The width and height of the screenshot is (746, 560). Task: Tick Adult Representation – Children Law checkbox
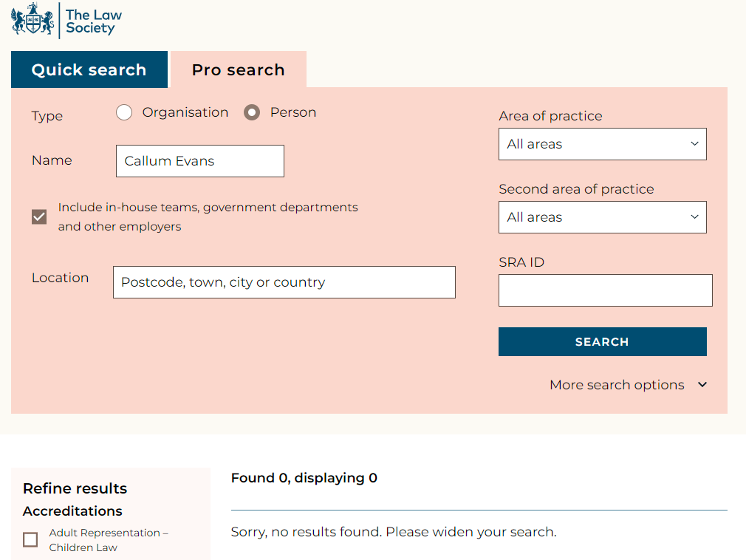click(30, 539)
